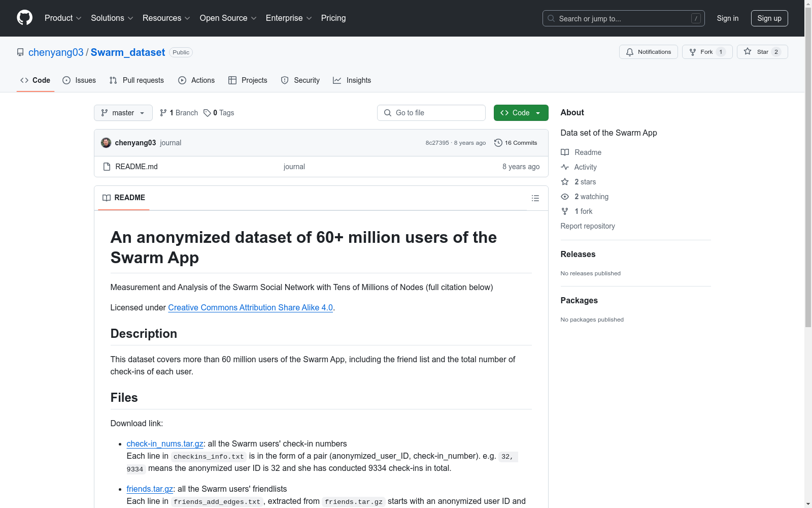Image resolution: width=812 pixels, height=508 pixels.
Task: Click the Notifications button
Action: (648, 52)
